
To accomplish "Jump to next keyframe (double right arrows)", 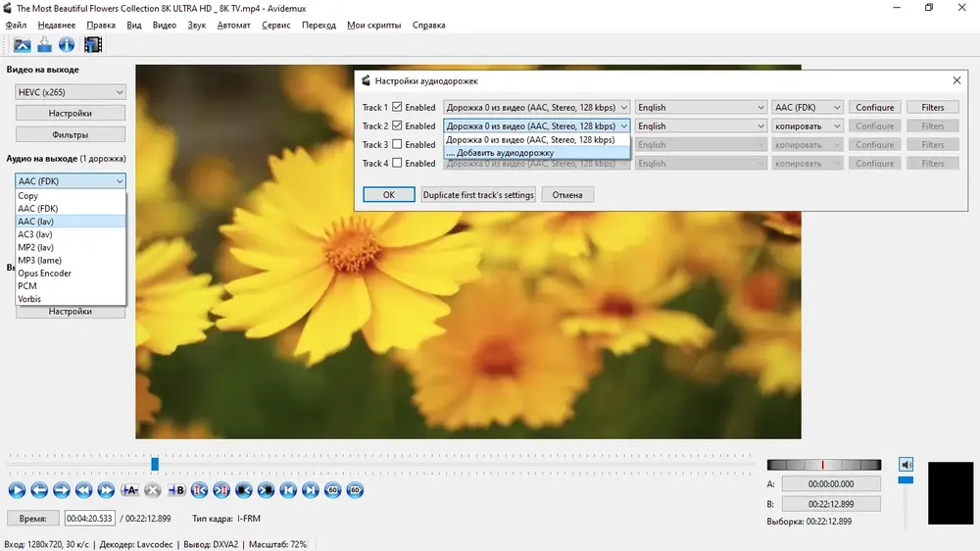I will [106, 490].
